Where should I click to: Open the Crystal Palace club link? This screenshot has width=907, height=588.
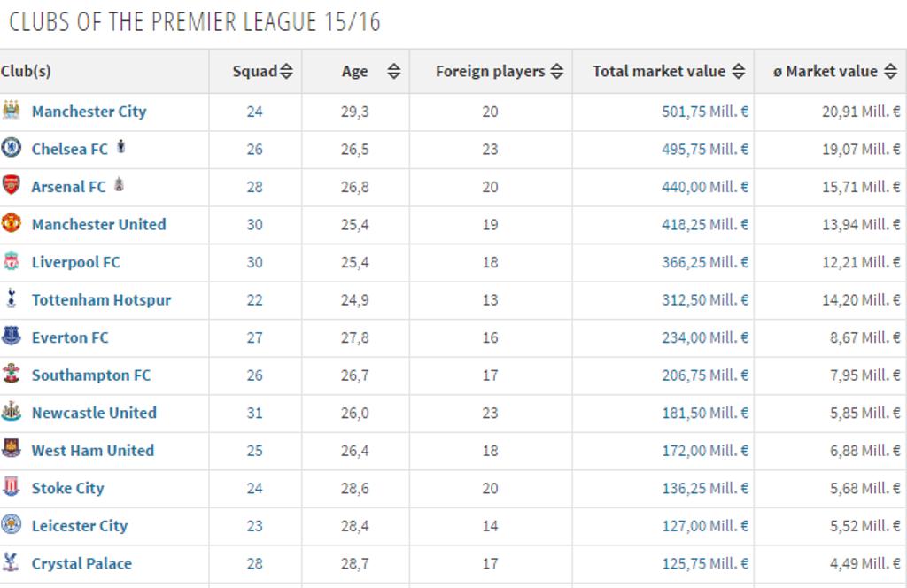(81, 563)
